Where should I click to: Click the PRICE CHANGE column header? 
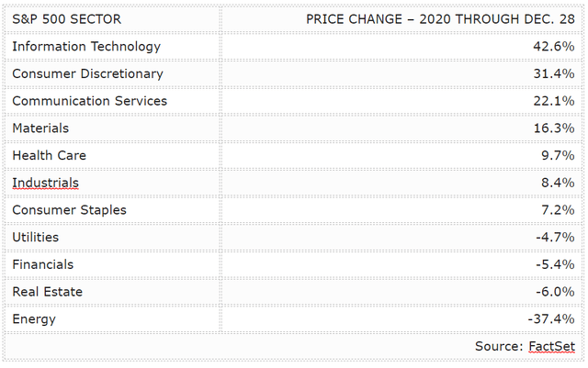coord(441,19)
